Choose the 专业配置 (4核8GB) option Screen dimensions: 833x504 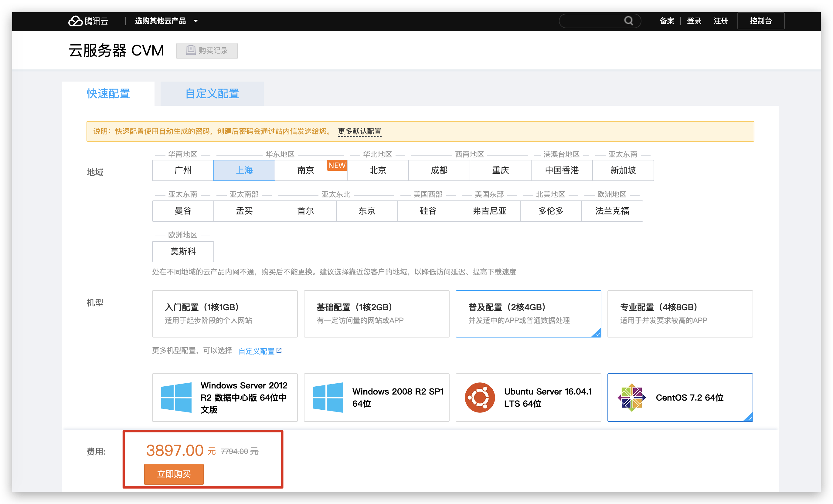(x=680, y=314)
